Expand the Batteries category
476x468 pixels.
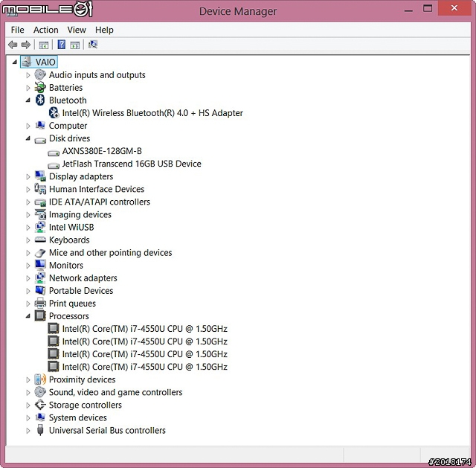click(x=28, y=88)
